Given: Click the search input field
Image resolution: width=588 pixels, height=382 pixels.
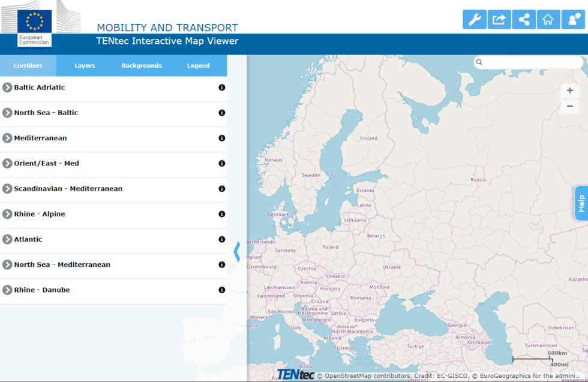Looking at the screenshot, I should (528, 62).
